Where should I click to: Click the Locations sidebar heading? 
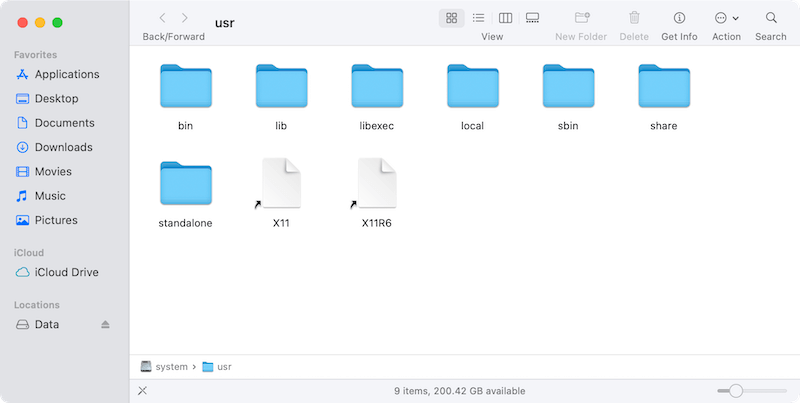pos(37,305)
